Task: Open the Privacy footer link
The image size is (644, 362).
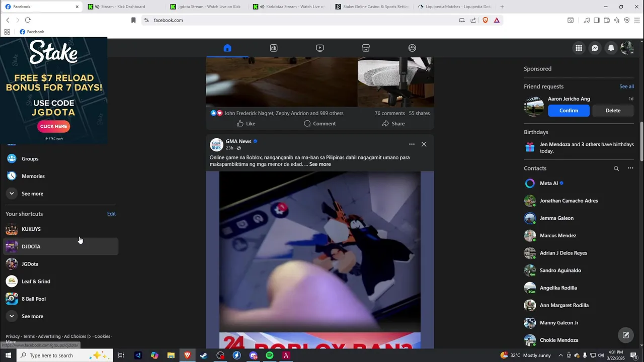Action: (13, 336)
